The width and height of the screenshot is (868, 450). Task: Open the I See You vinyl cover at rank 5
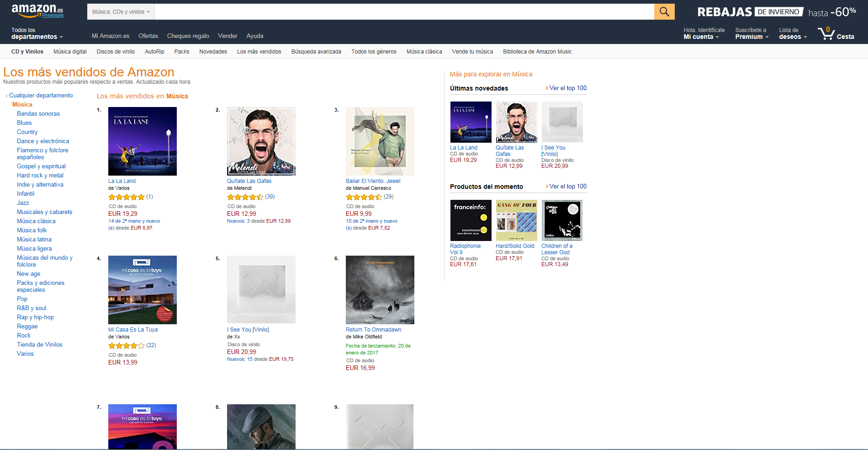(x=261, y=289)
